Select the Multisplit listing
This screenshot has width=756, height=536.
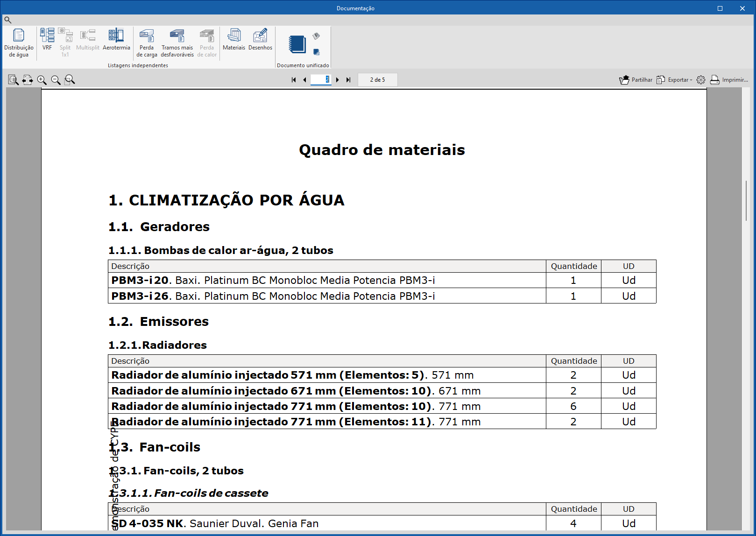click(88, 40)
